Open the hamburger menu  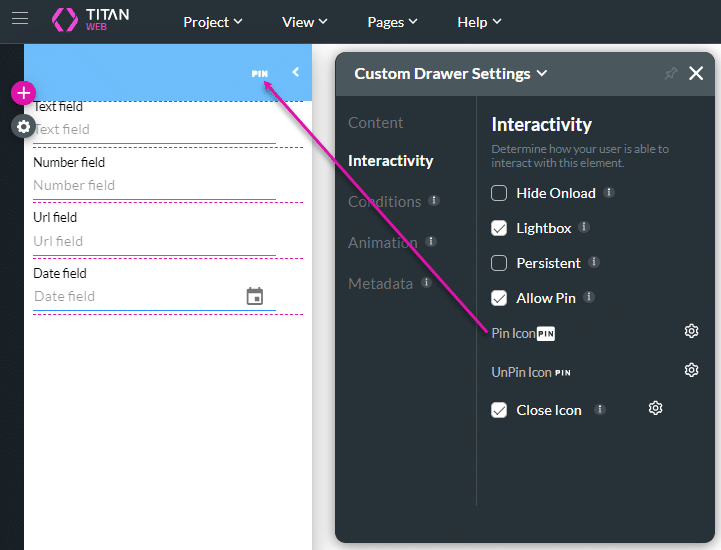coord(20,21)
